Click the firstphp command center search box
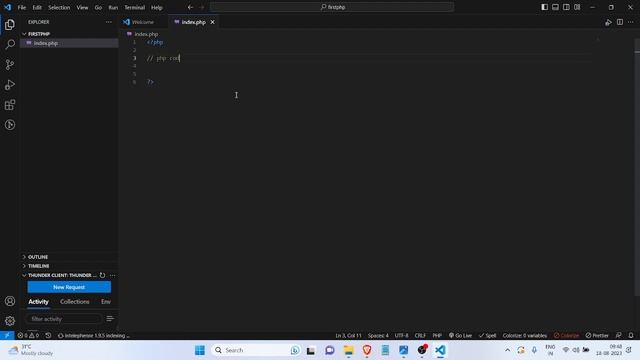The image size is (640, 360). [332, 7]
